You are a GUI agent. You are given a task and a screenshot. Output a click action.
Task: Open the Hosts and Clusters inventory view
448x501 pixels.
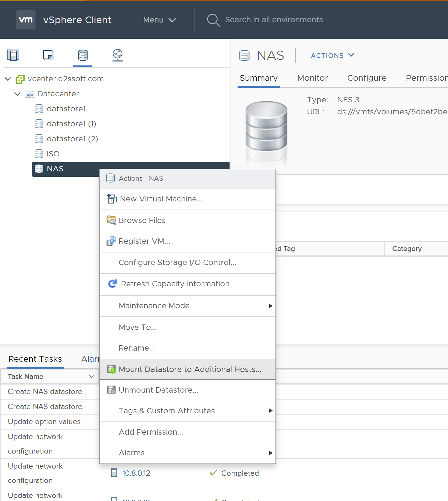click(13, 55)
